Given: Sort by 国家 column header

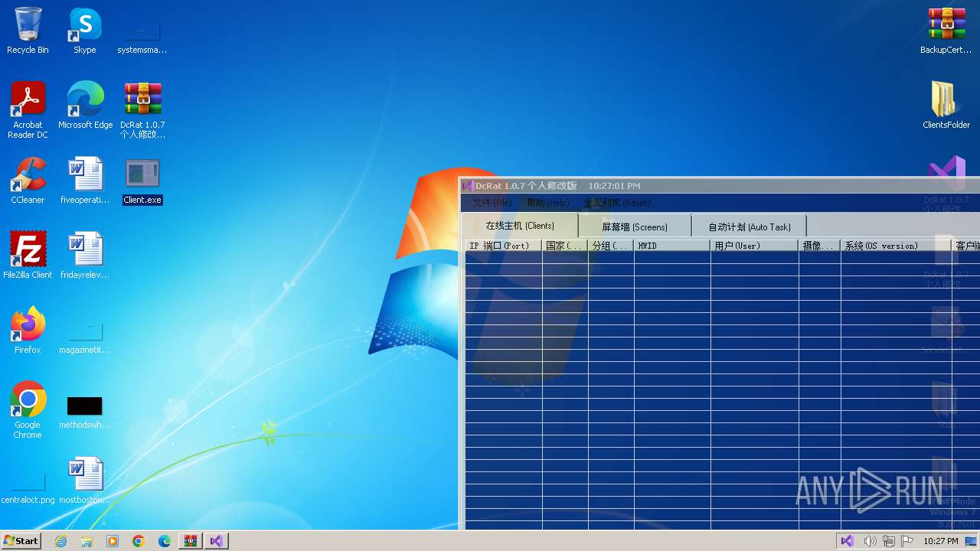Looking at the screenshot, I should [565, 246].
